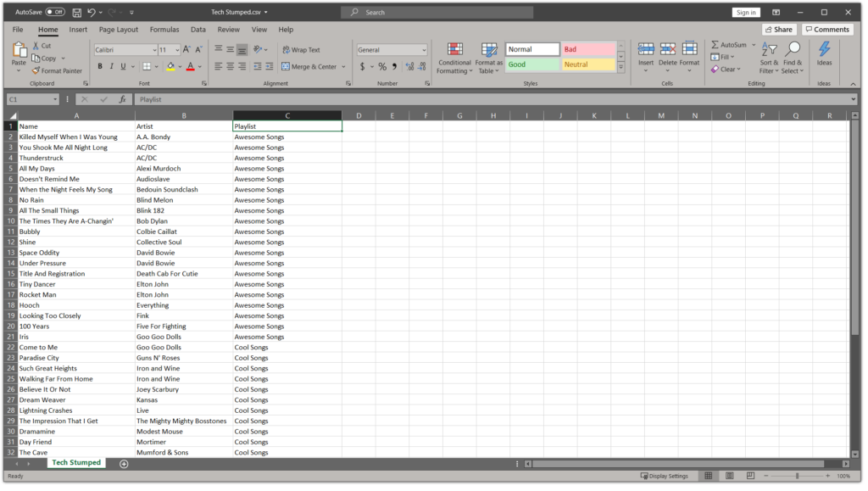Switch to the Data tab

[198, 30]
